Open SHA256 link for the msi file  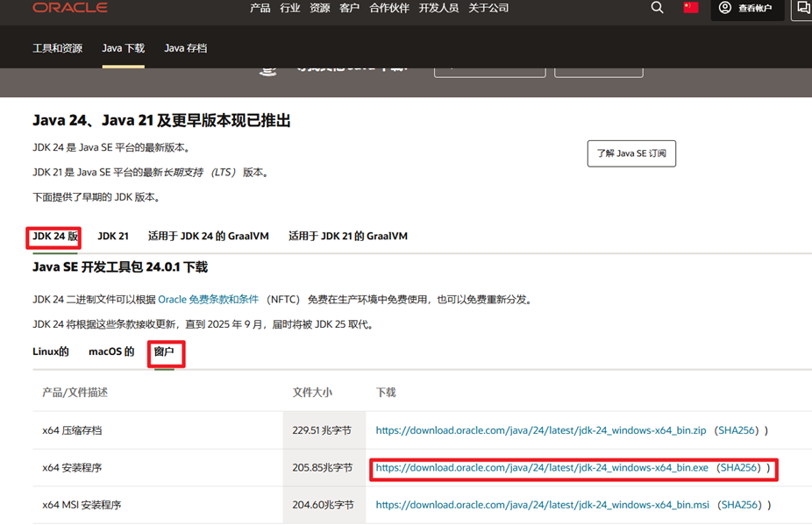pos(739,505)
